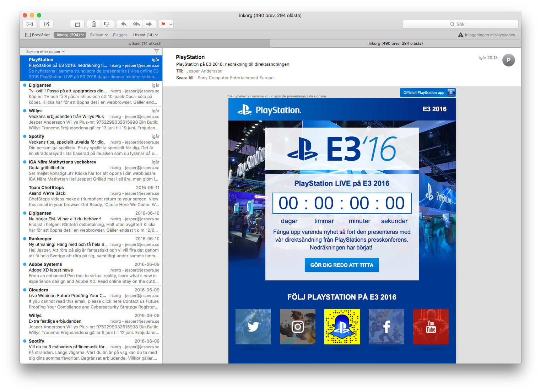Open the Skickat mailbox dropdown
The width and height of the screenshot is (541, 392).
pos(99,35)
